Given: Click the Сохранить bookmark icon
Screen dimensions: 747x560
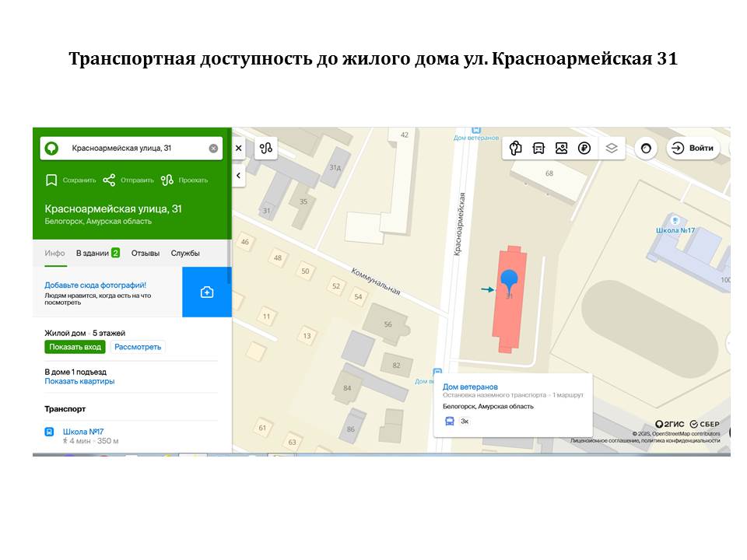Looking at the screenshot, I should click(51, 180).
